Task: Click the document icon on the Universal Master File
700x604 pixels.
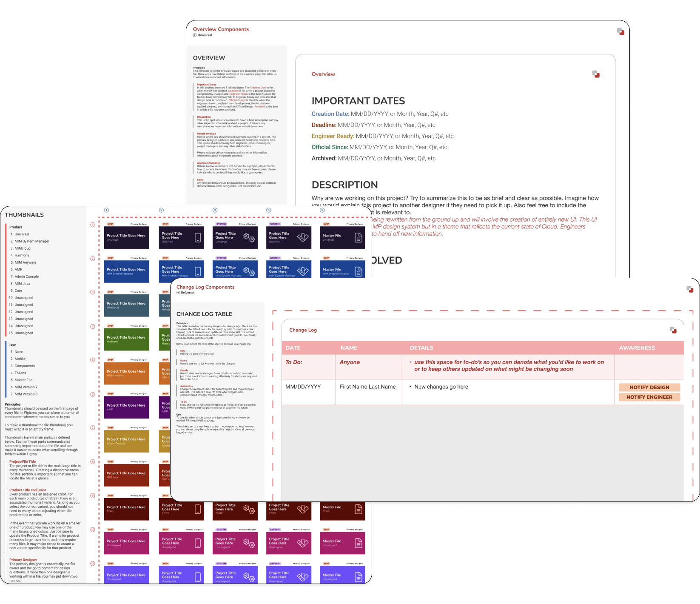Action: 359,238
